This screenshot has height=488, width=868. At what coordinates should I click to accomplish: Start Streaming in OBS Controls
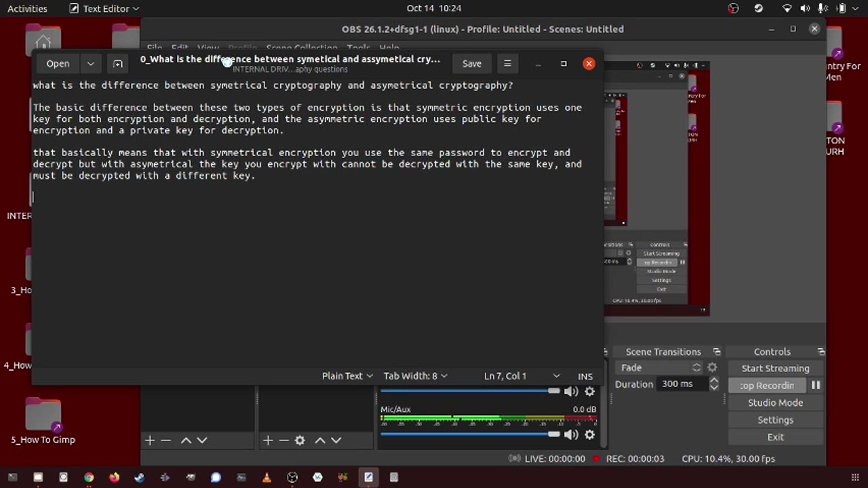point(775,368)
